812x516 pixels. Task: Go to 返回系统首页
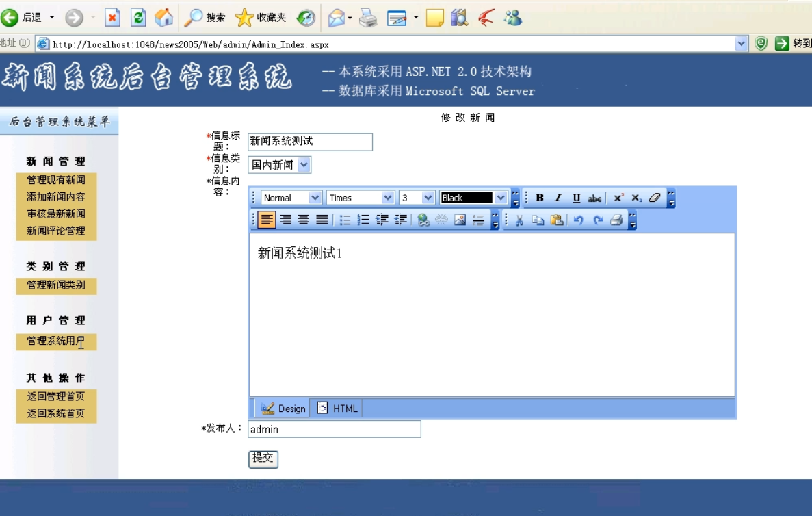[x=56, y=413]
